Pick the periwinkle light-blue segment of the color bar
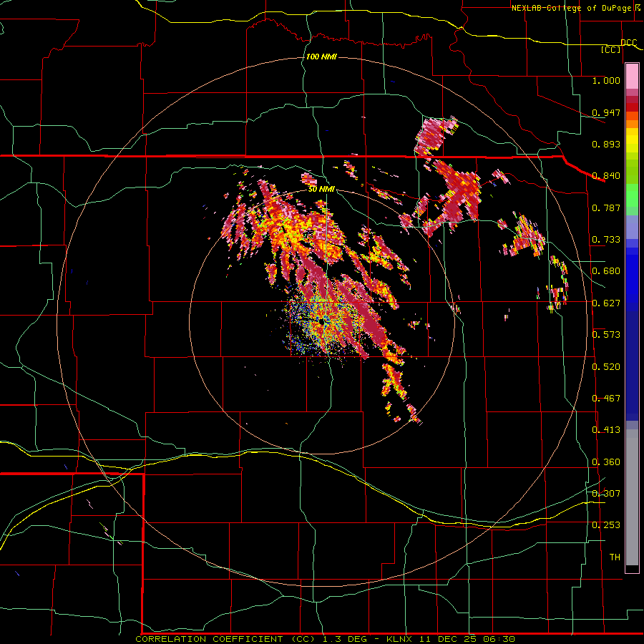Screen dimensions: 644x644 (632, 227)
